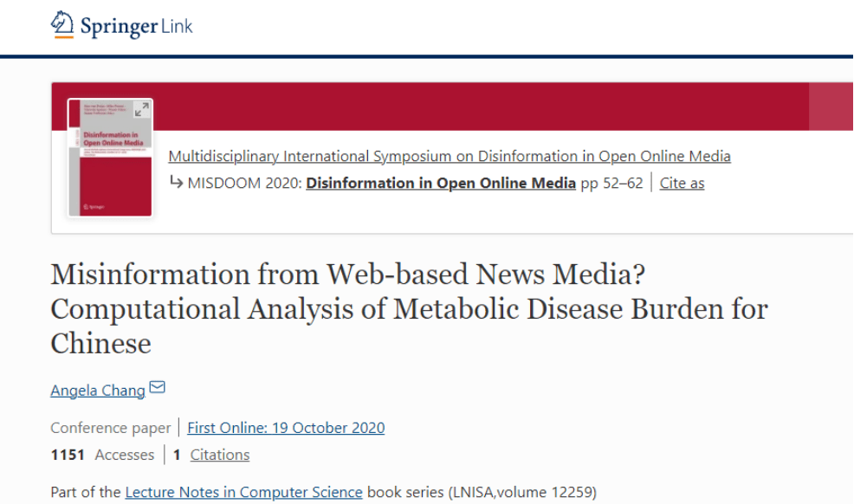The width and height of the screenshot is (854, 504).
Task: Click the arrow icon before MISDOOM 2020
Action: click(x=176, y=182)
